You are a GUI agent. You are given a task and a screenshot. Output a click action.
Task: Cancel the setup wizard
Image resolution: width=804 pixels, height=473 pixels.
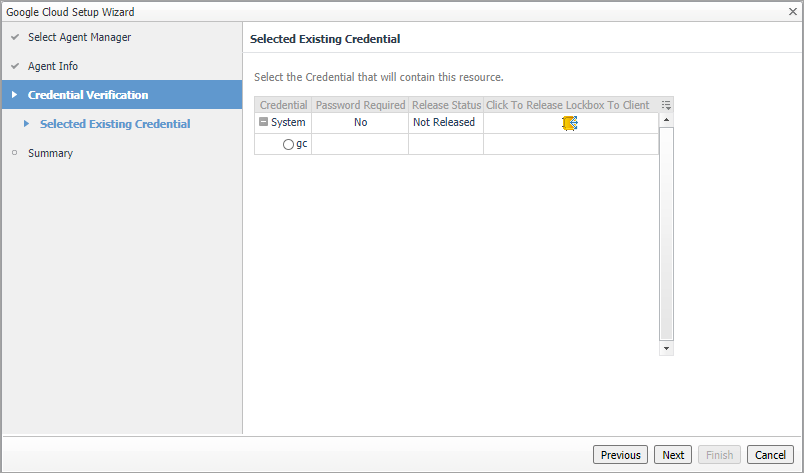point(770,455)
